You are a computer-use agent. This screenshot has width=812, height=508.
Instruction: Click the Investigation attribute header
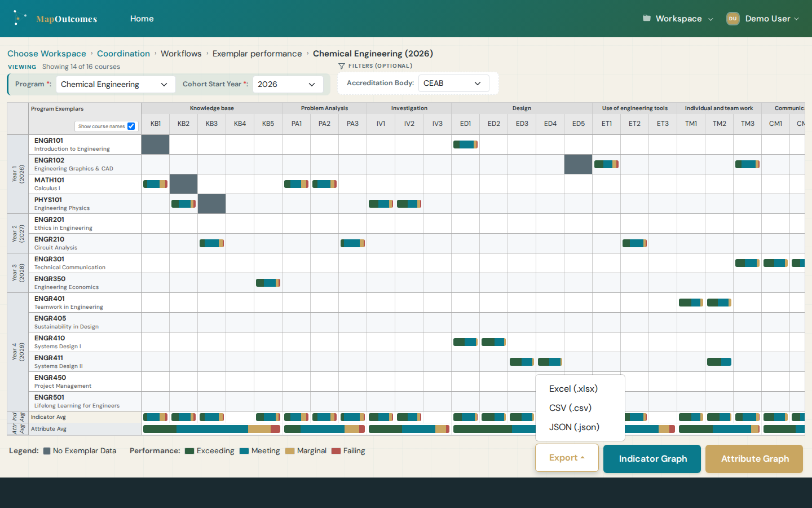409,108
